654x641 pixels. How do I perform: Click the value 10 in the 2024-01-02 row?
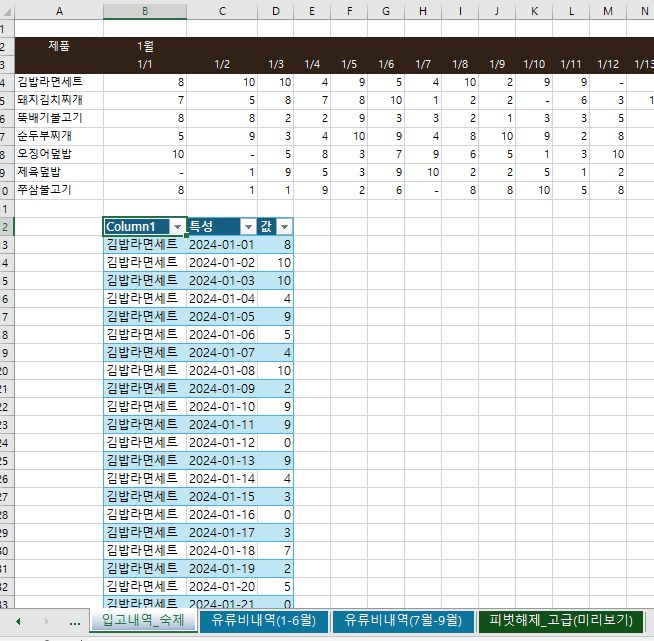tap(276, 263)
